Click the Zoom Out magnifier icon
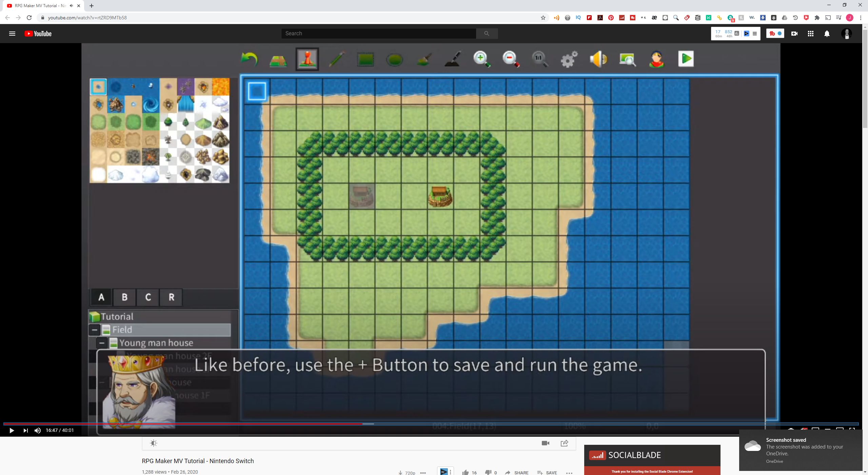Image resolution: width=868 pixels, height=475 pixels. pyautogui.click(x=511, y=59)
